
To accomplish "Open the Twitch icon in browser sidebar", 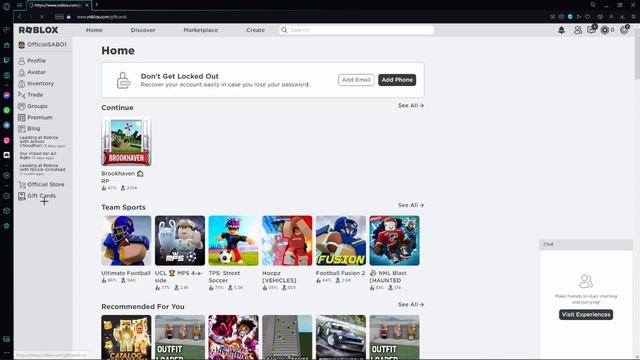I will [7, 60].
